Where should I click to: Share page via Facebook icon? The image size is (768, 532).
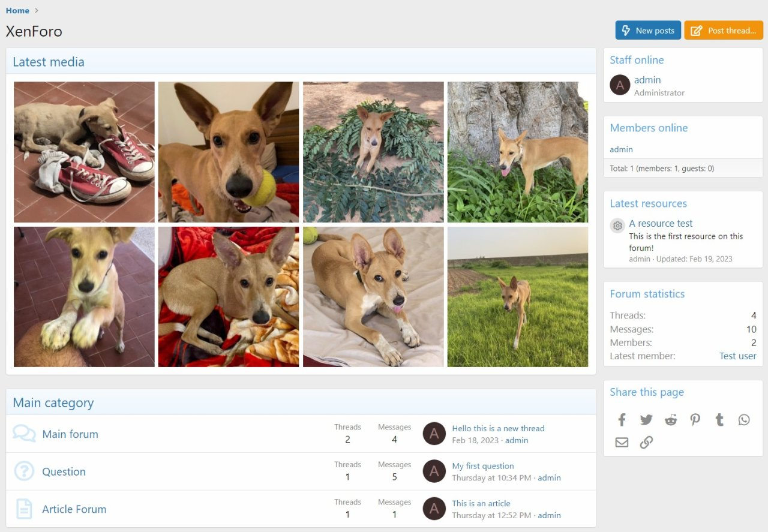[622, 420]
